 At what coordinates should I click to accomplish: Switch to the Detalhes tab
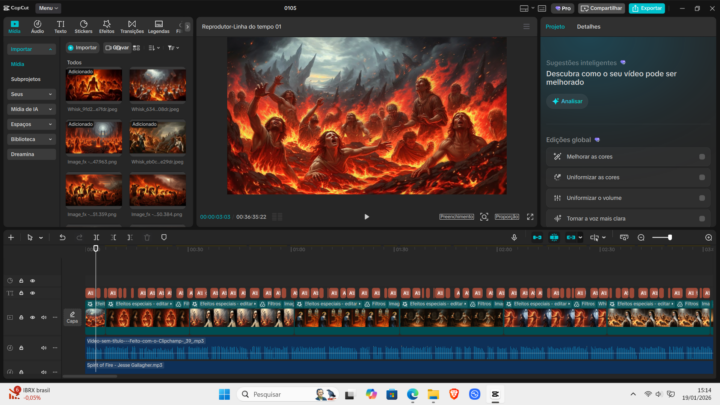coord(588,27)
